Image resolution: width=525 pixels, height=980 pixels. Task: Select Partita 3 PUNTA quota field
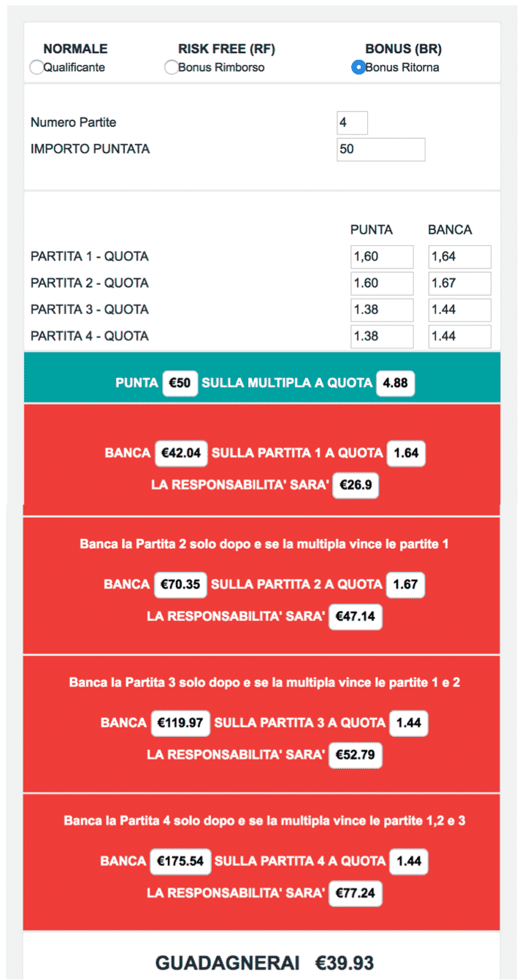click(382, 310)
